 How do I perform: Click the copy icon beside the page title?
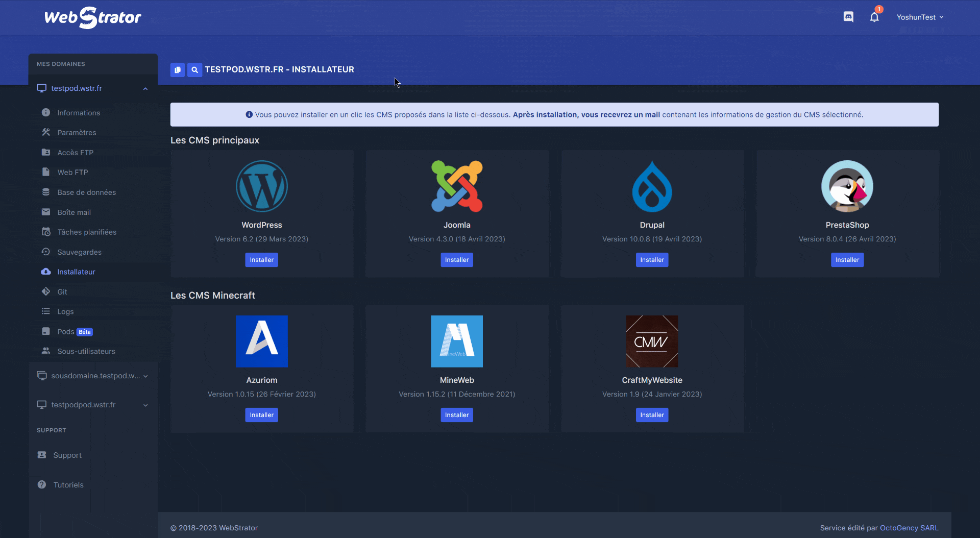click(x=178, y=70)
